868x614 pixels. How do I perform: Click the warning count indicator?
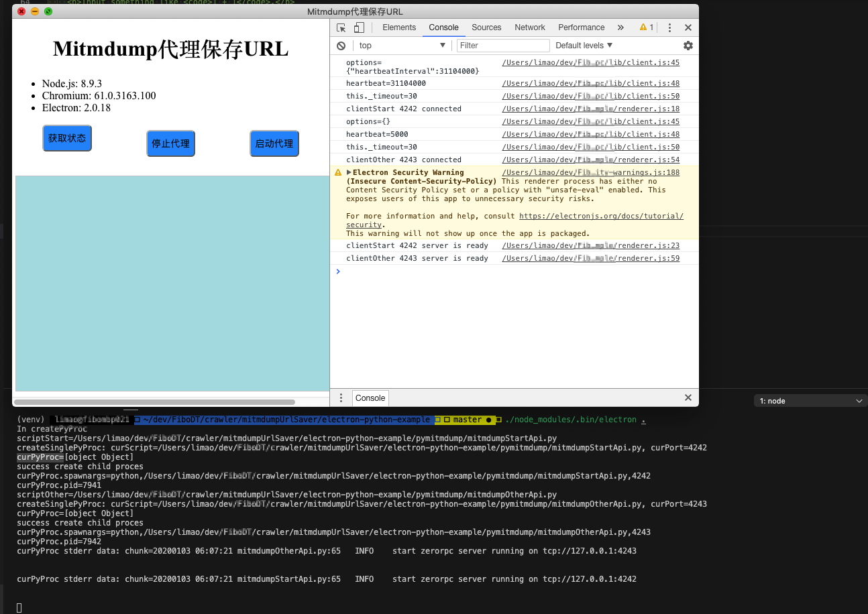pyautogui.click(x=647, y=27)
